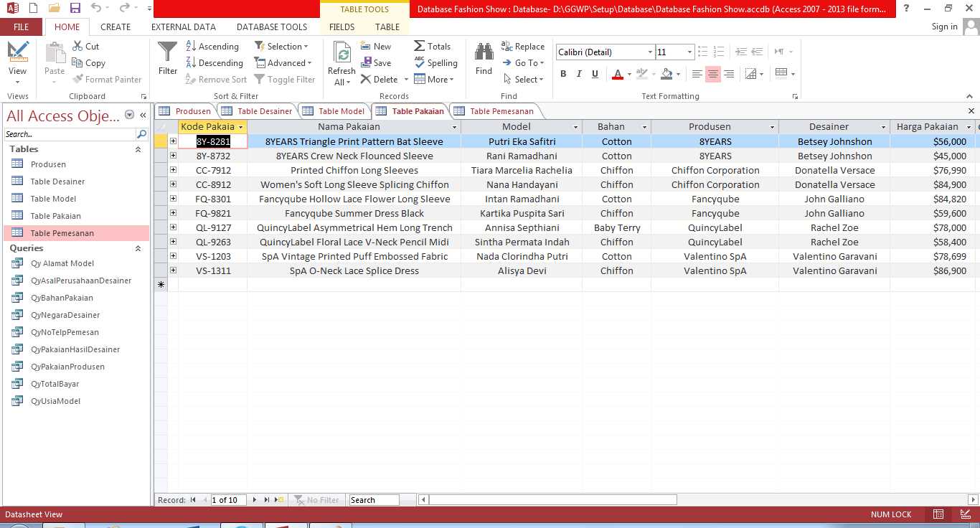The width and height of the screenshot is (980, 528).
Task: Show Totals row
Action: click(x=433, y=46)
